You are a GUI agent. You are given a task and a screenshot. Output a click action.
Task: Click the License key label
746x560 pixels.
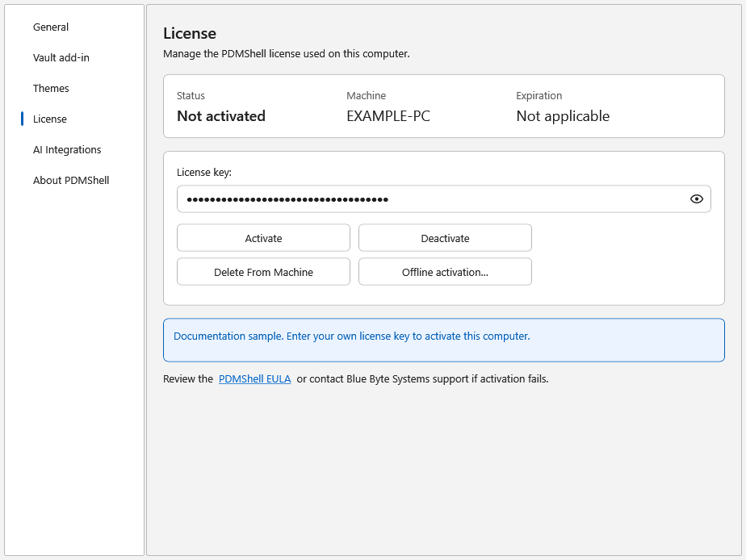click(x=204, y=172)
